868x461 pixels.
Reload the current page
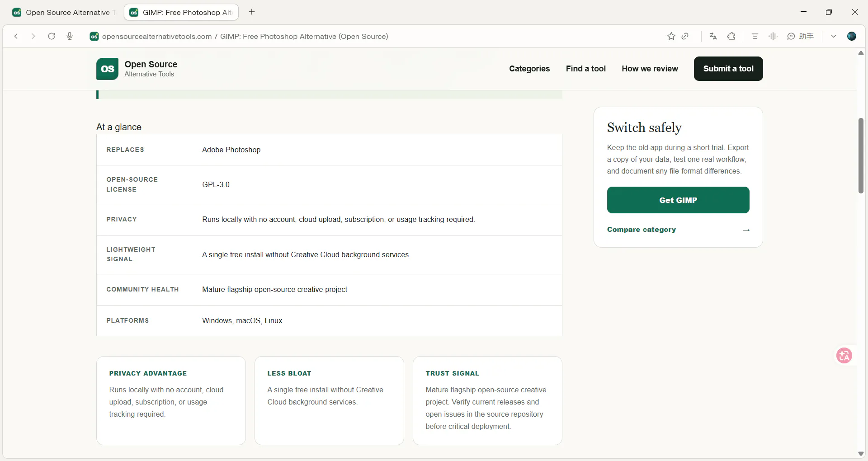52,36
